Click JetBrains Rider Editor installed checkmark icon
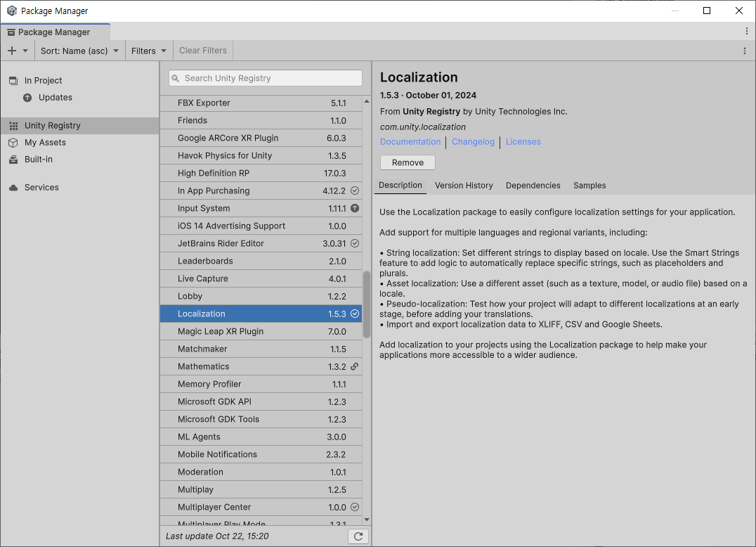 [355, 243]
